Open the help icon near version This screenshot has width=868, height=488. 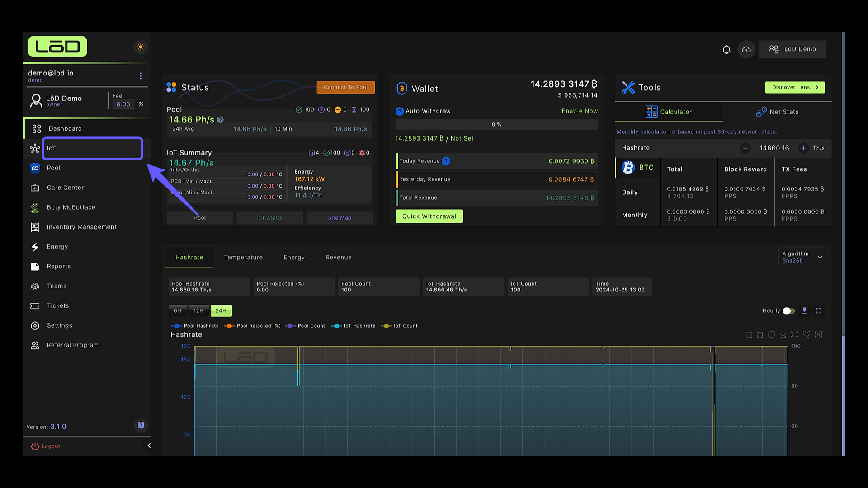pyautogui.click(x=141, y=425)
